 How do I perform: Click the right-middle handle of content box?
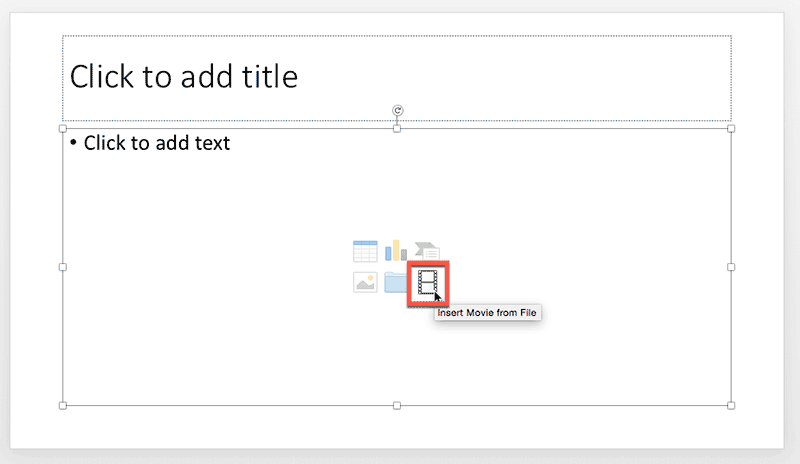(731, 267)
